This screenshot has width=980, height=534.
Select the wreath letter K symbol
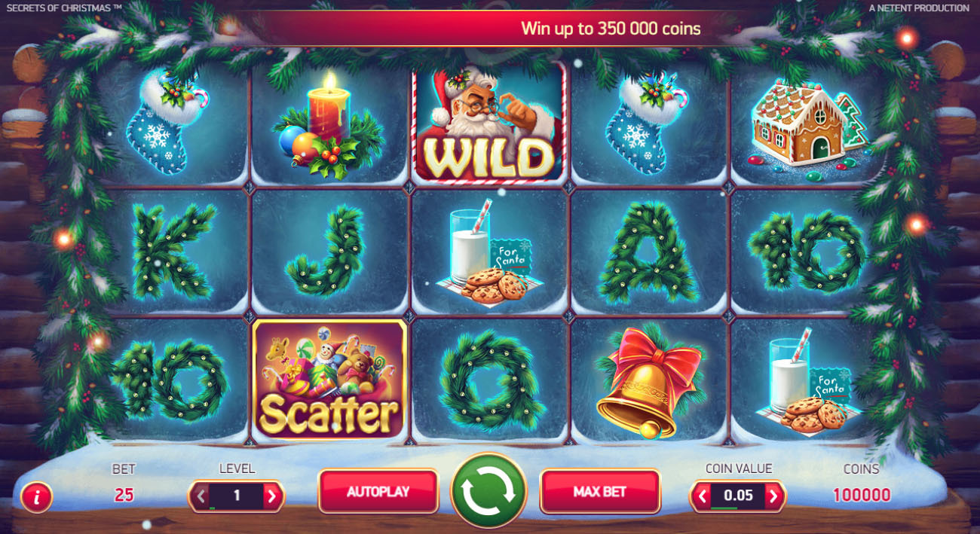pyautogui.click(x=172, y=252)
